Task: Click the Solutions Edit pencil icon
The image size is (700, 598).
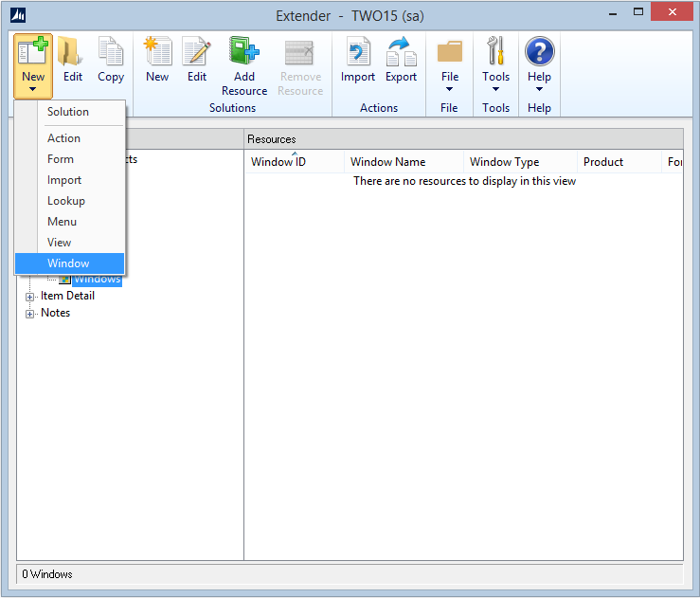Action: click(196, 51)
